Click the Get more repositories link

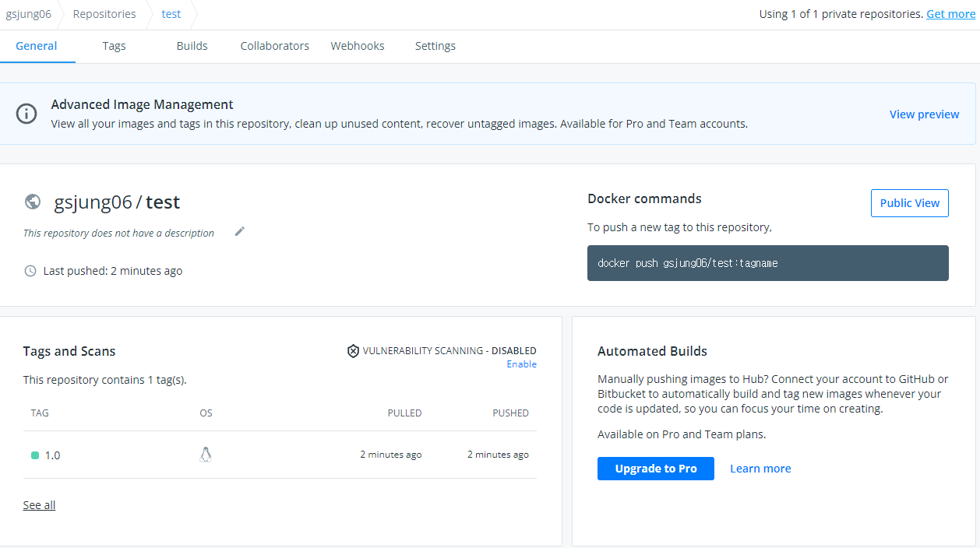click(x=950, y=14)
